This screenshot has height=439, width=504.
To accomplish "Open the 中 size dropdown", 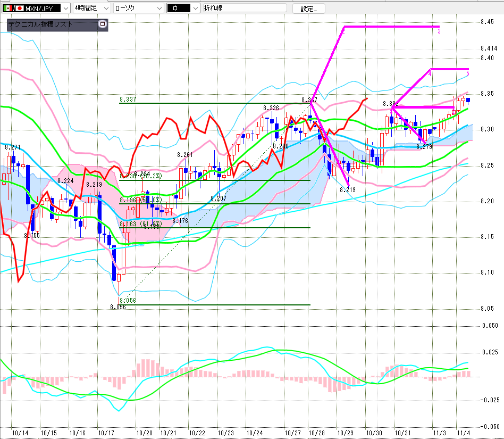I will coord(195,8).
